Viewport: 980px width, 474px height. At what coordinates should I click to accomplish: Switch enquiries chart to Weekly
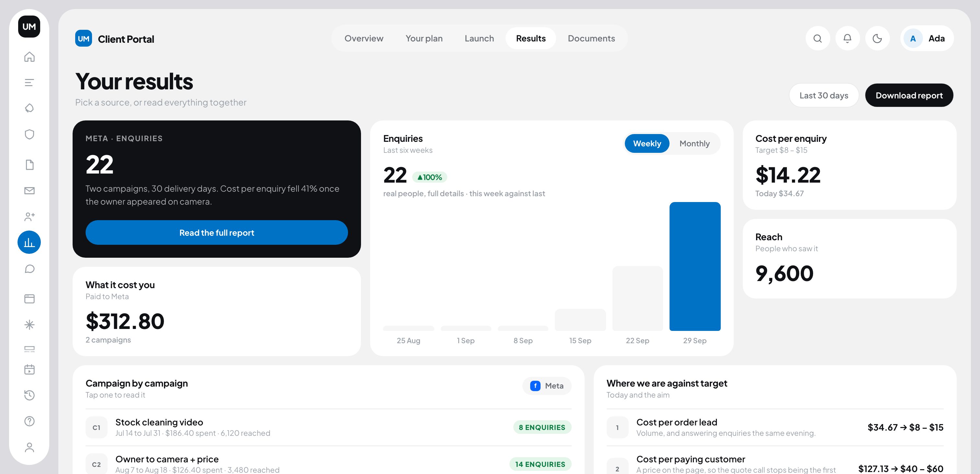click(x=647, y=143)
